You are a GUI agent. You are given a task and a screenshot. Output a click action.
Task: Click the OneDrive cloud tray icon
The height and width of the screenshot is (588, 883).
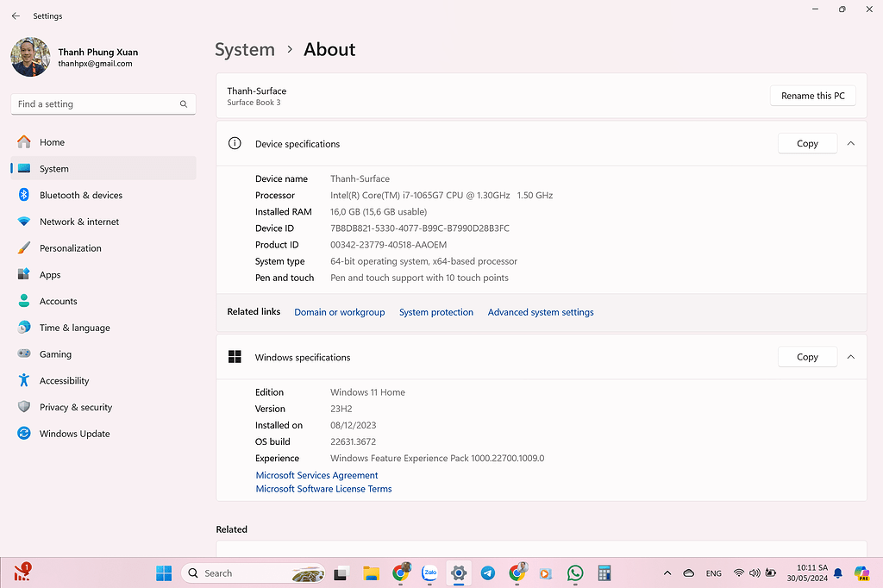coord(689,573)
